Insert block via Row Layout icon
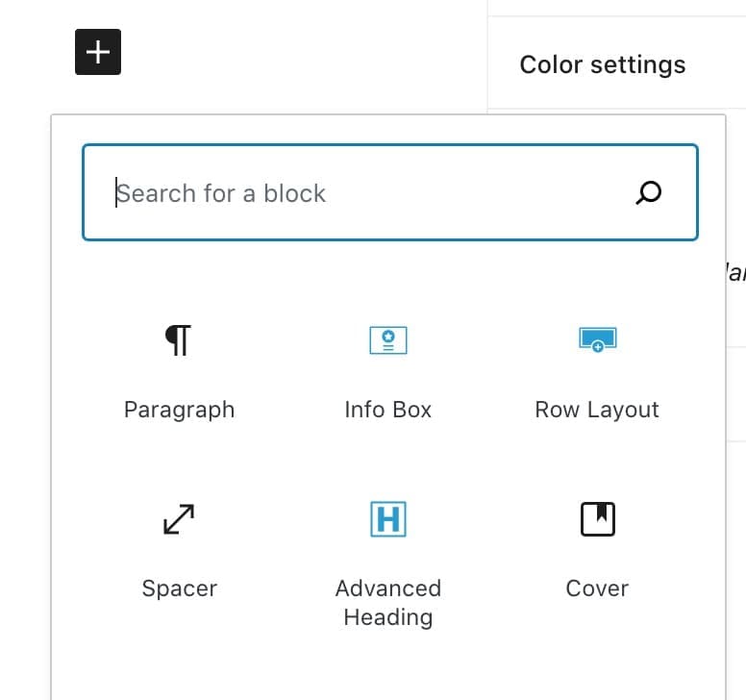The width and height of the screenshot is (746, 700). [x=598, y=339]
